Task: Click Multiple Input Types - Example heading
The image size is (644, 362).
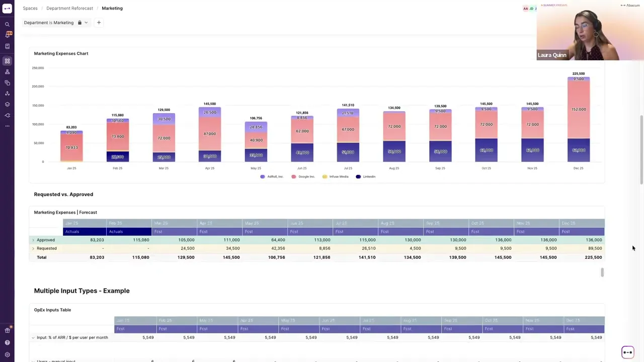Action: (x=82, y=291)
